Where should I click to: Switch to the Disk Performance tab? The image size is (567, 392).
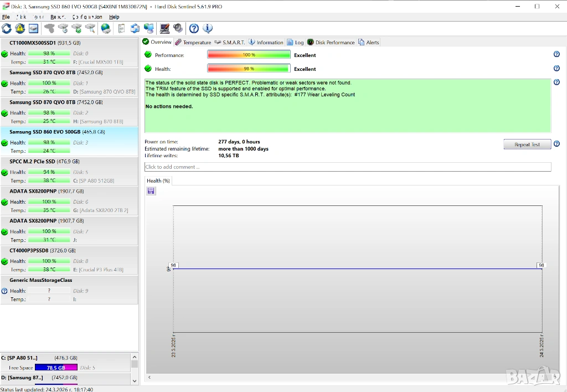pos(331,43)
